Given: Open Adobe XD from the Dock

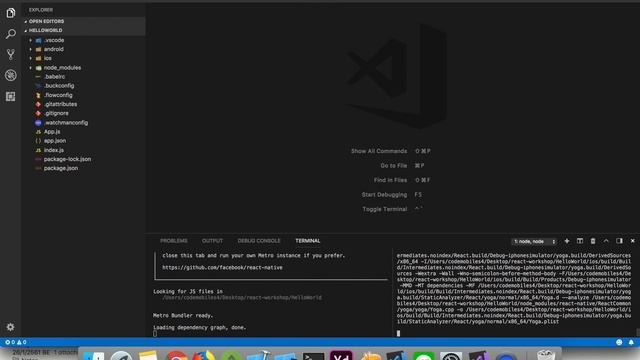Looking at the screenshot, I should click(x=341, y=355).
